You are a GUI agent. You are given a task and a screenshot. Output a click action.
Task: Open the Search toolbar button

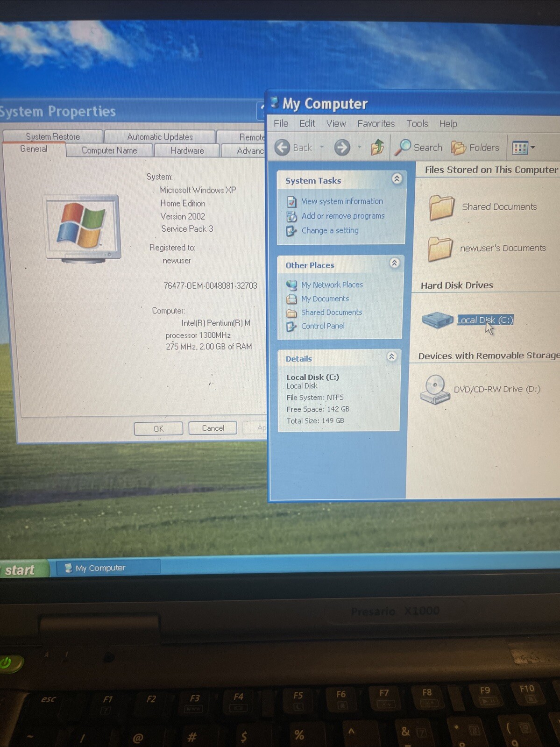pyautogui.click(x=418, y=148)
